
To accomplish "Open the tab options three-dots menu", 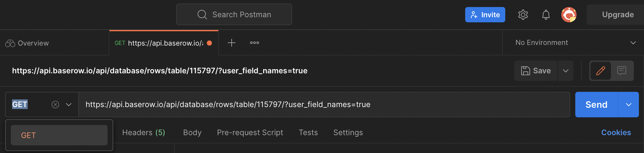I will coord(255,43).
